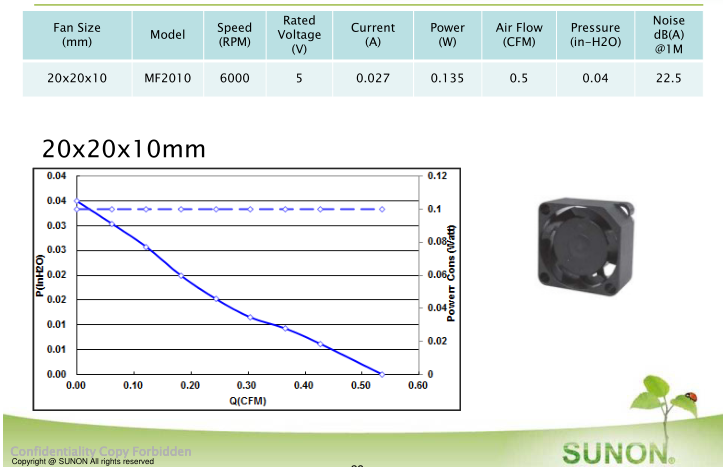
Task: Select the 22.5 noise value cell
Action: [x=669, y=78]
